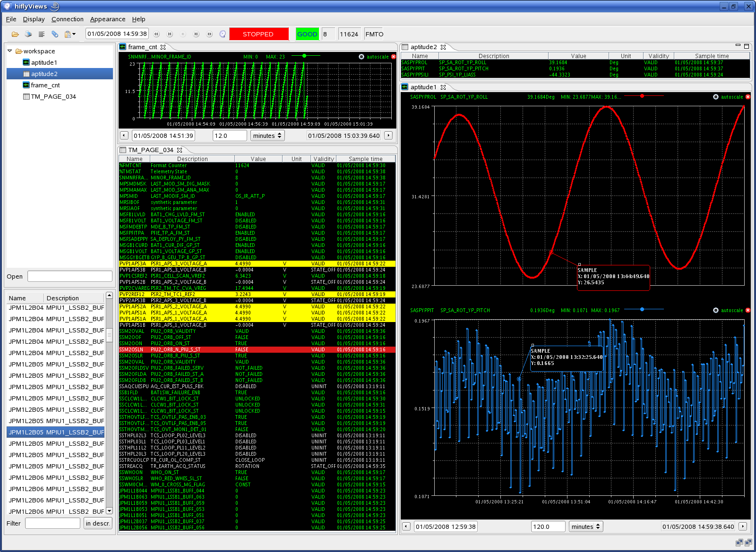The height and width of the screenshot is (552, 756).
Task: Toggle autoscale on the frame_cnt plot
Action: (374, 57)
